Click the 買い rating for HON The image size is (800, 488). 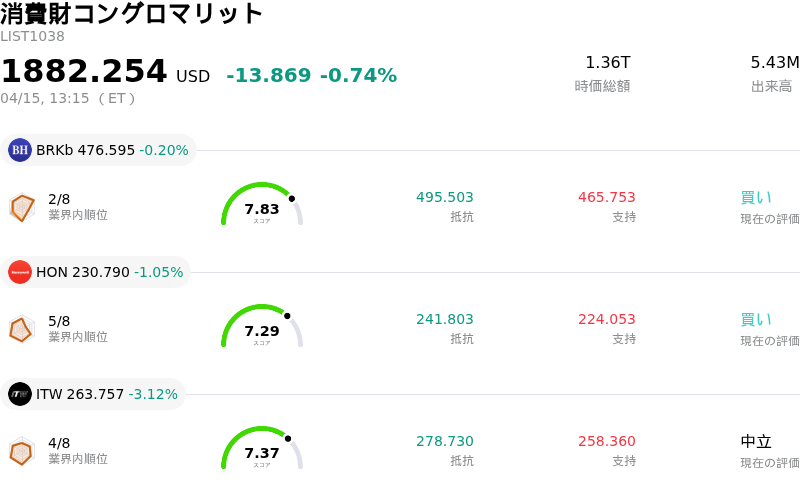tap(756, 320)
